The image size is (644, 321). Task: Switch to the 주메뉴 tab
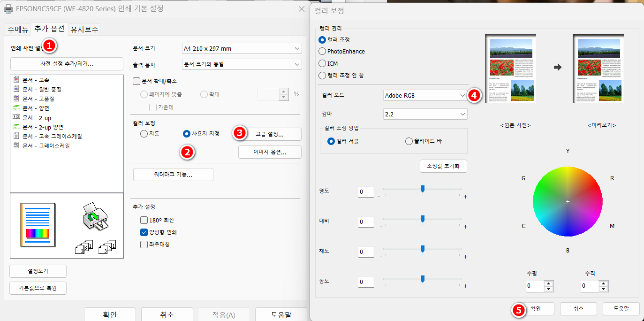point(17,29)
